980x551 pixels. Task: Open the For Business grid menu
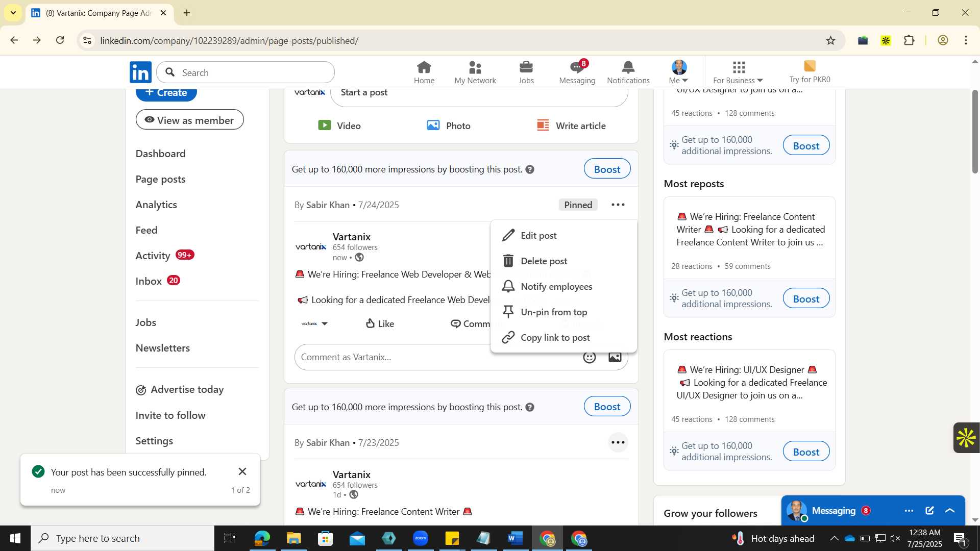738,72
